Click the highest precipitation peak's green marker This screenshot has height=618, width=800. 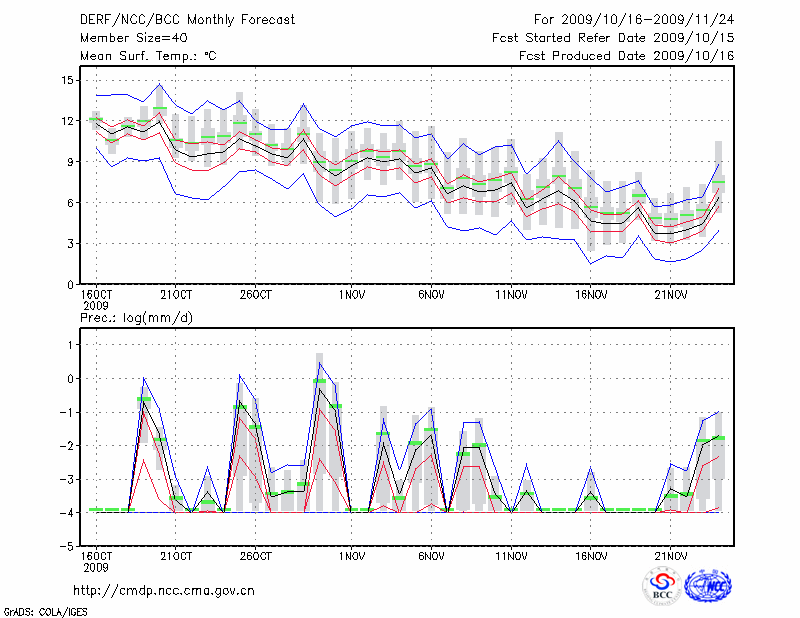click(x=320, y=381)
